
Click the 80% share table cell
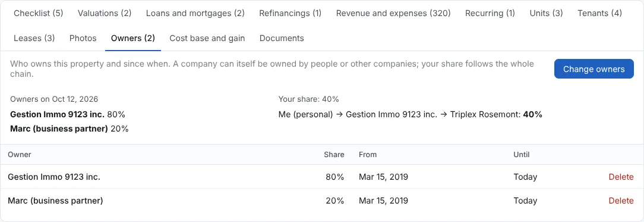(334, 177)
